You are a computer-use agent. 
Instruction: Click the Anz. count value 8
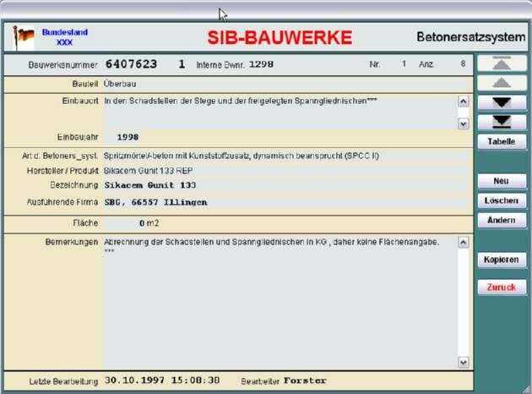[463, 63]
